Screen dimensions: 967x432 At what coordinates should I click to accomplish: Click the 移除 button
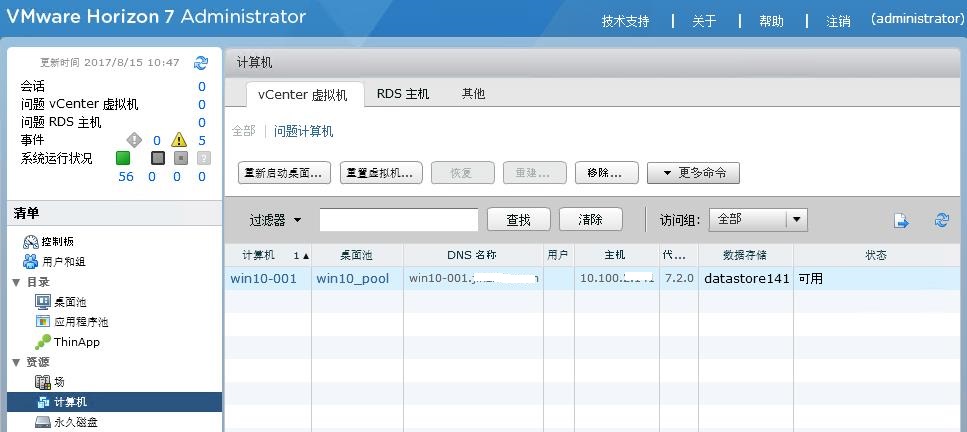607,173
